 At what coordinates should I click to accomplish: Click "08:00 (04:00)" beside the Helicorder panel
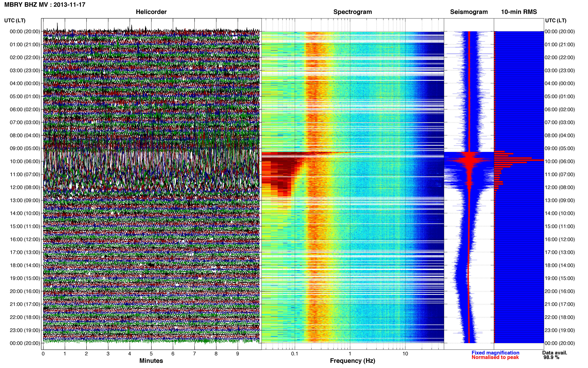[25, 135]
